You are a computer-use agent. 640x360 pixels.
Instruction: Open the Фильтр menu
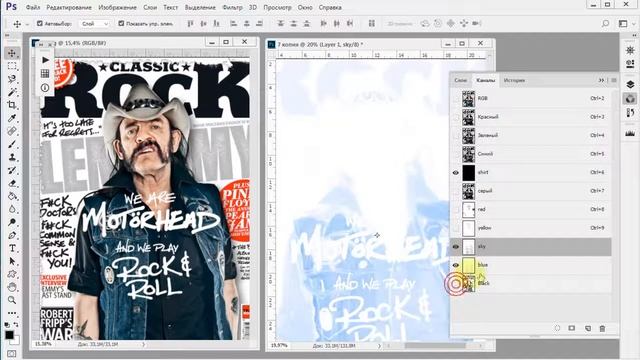point(232,7)
